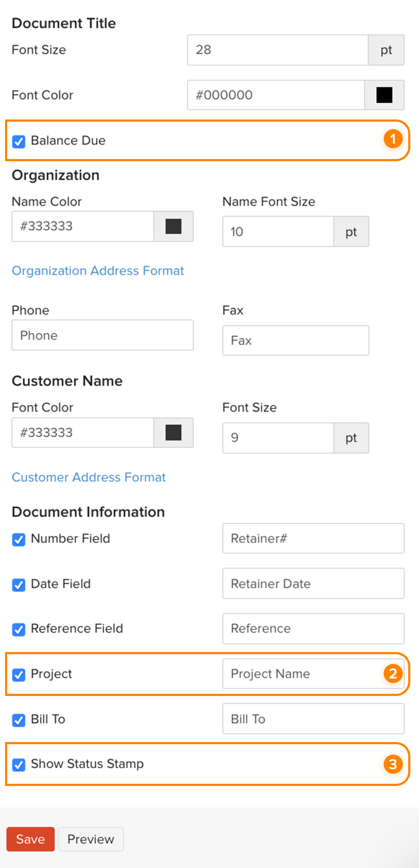Open the Customer Address Format link
The width and height of the screenshot is (419, 868).
(89, 477)
